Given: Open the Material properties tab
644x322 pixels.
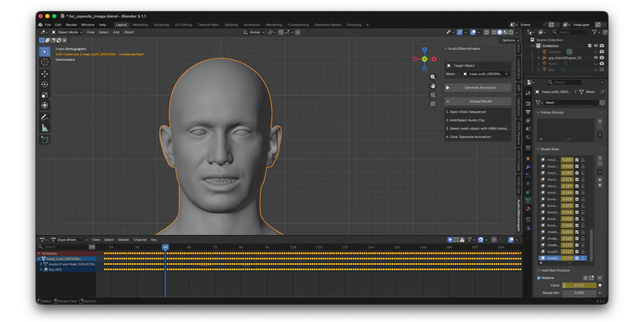Looking at the screenshot, I should click(528, 209).
